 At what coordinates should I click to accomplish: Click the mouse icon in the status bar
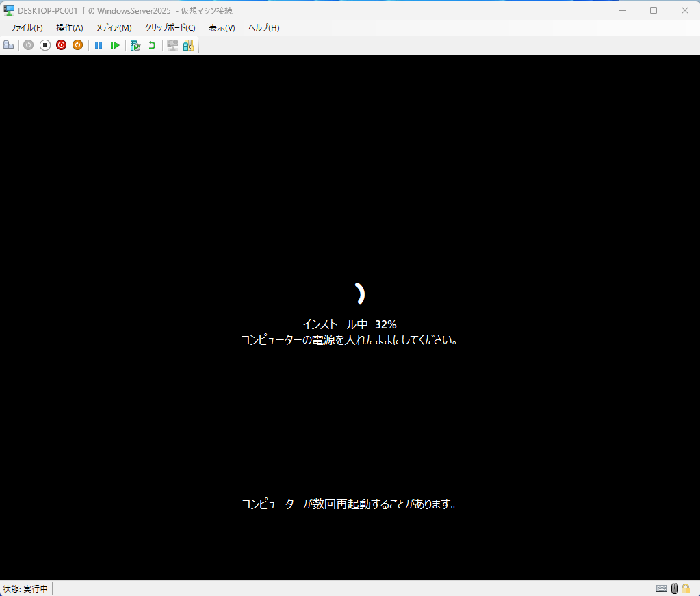click(x=675, y=588)
